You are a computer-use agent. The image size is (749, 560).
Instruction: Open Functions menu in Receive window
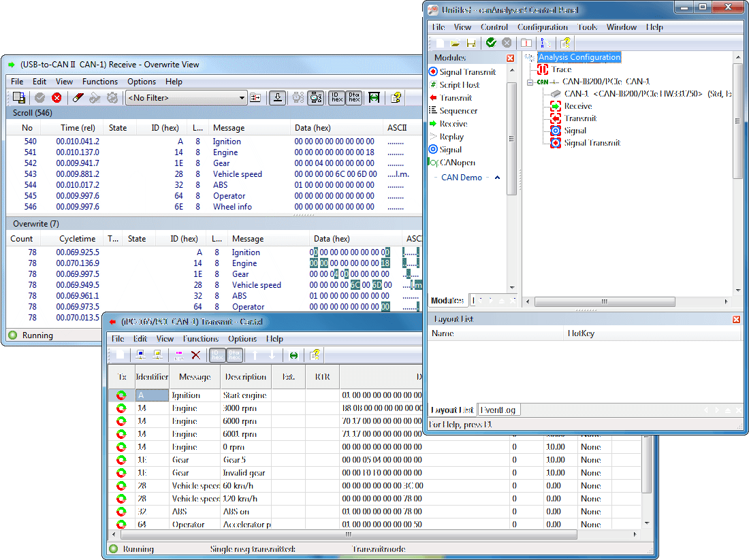[x=100, y=82]
